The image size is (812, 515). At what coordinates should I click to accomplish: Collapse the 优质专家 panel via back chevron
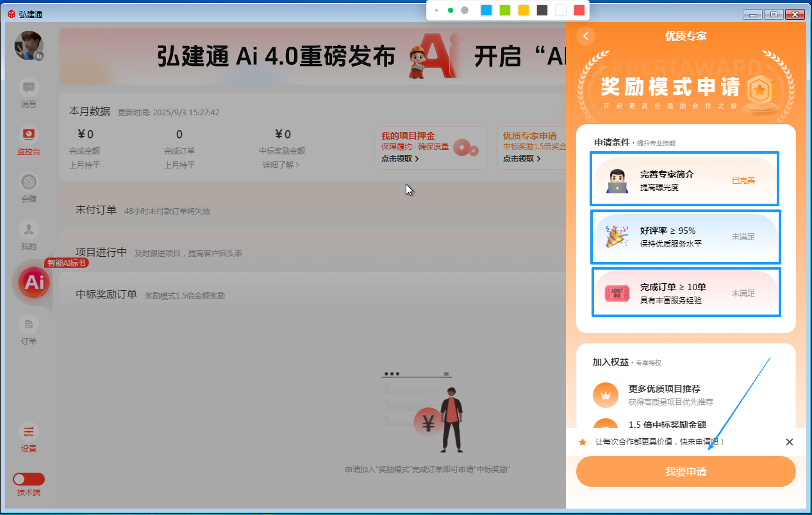(586, 36)
